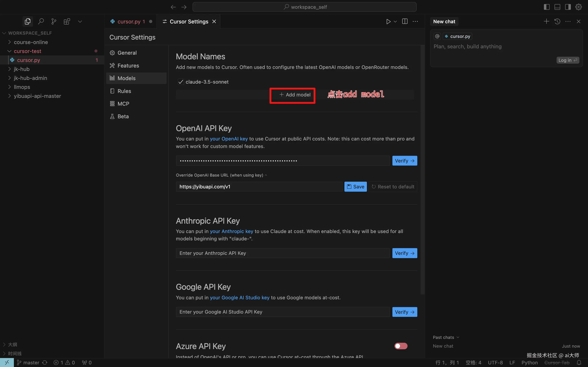Click the Run Python file play icon
This screenshot has height=367, width=588.
[388, 21]
